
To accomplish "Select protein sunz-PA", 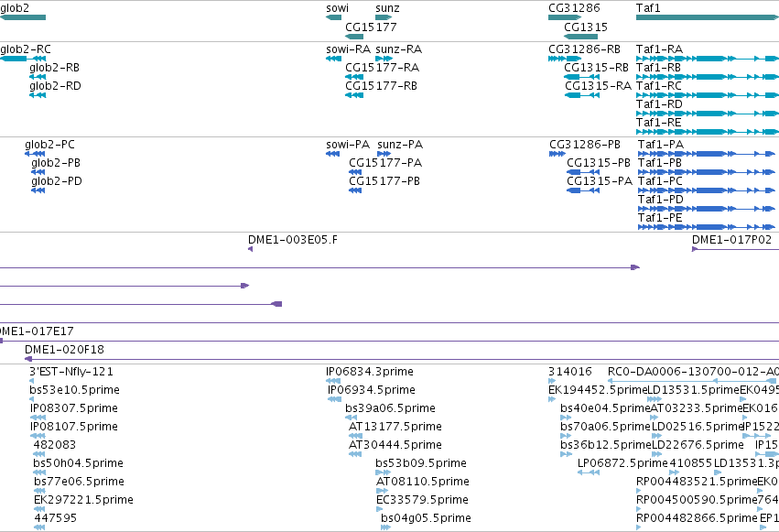I will [384, 154].
